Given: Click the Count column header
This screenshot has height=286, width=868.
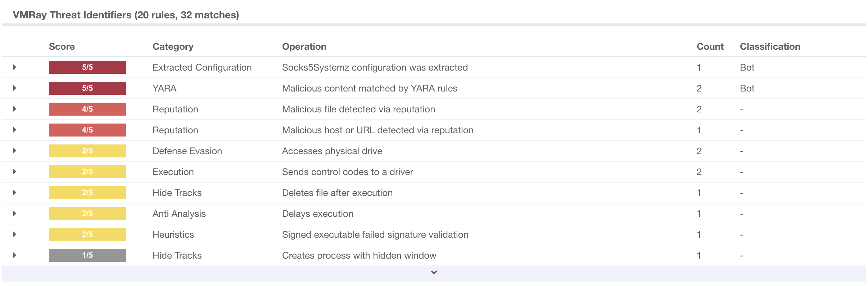Looking at the screenshot, I should [710, 47].
